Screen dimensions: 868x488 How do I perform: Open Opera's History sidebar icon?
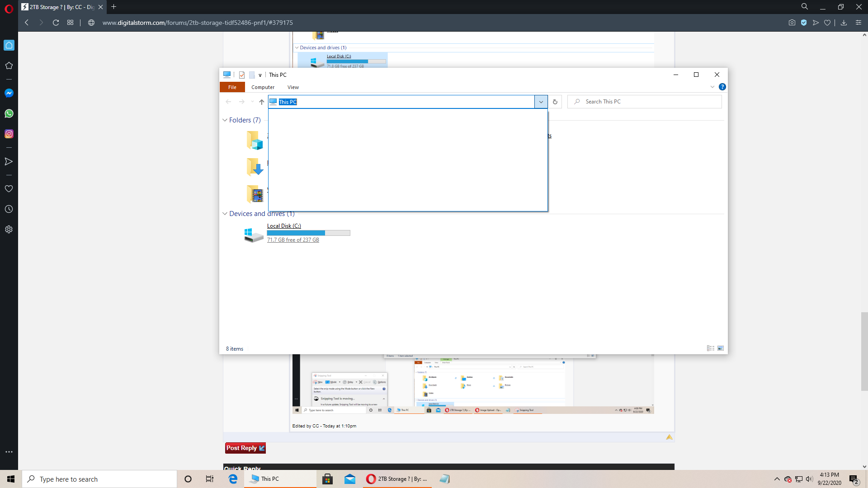click(9, 209)
